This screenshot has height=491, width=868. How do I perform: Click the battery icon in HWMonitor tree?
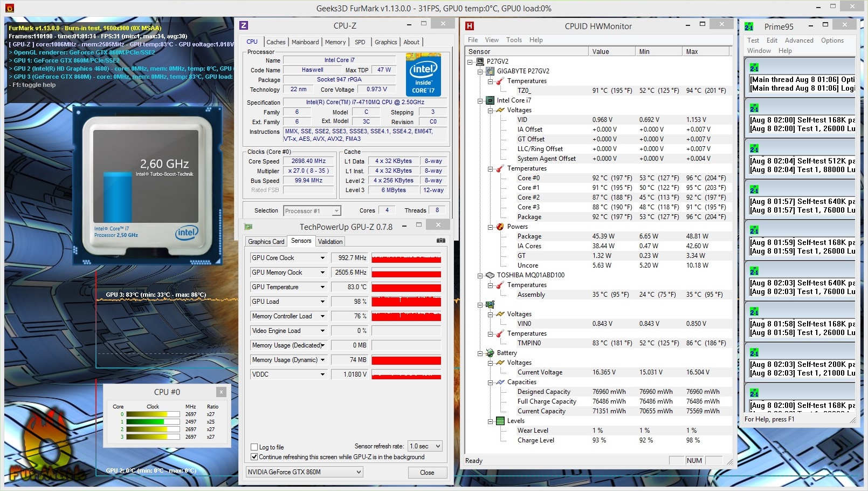point(490,353)
